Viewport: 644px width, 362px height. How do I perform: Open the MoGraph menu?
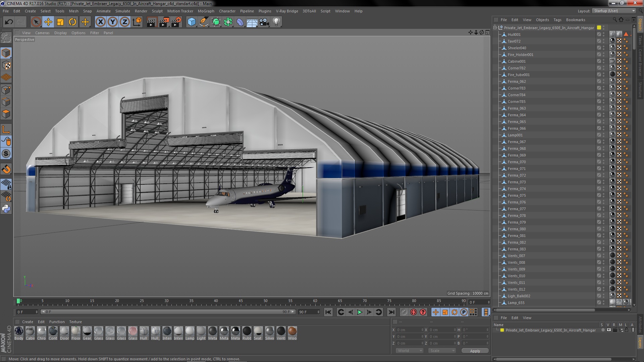(x=206, y=11)
